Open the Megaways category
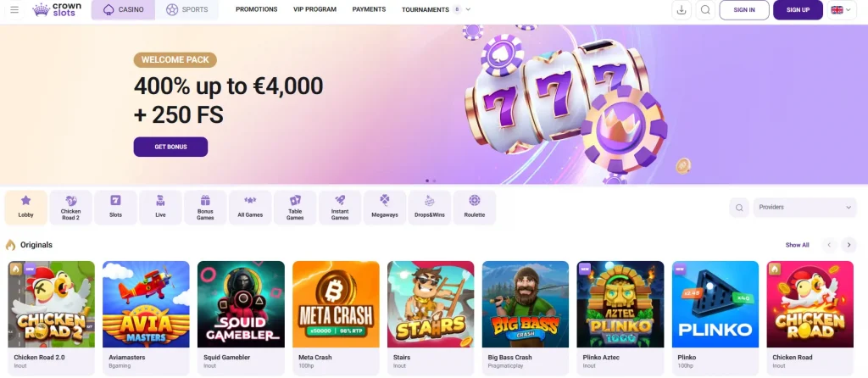The height and width of the screenshot is (378, 868). click(x=385, y=208)
